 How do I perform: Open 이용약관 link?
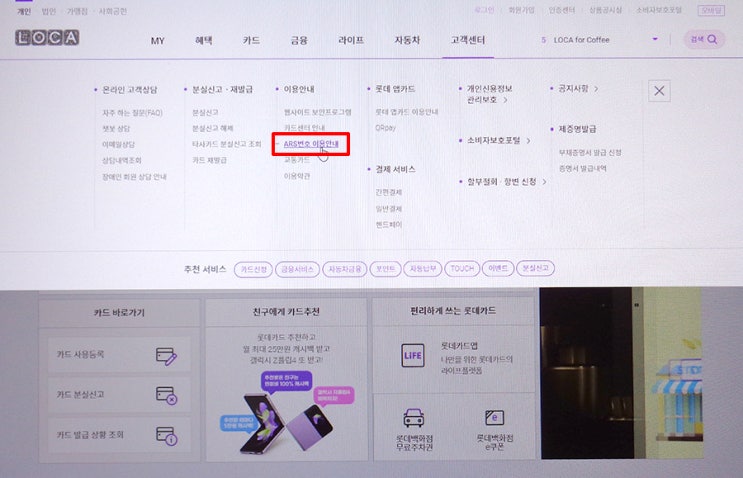297,176
